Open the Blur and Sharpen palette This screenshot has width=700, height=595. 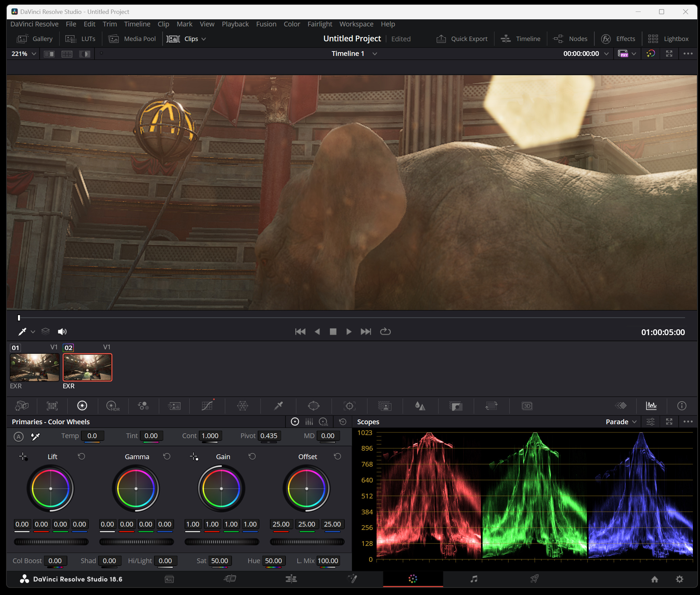(420, 406)
